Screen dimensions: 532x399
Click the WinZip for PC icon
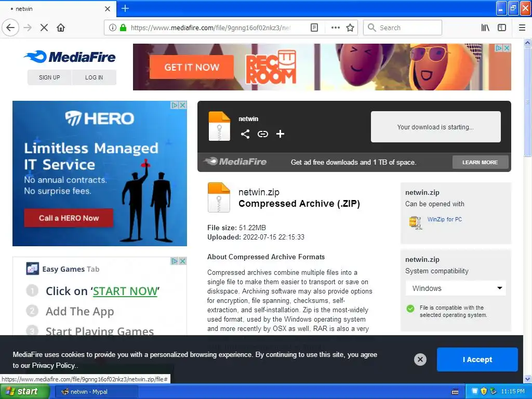[x=416, y=223]
